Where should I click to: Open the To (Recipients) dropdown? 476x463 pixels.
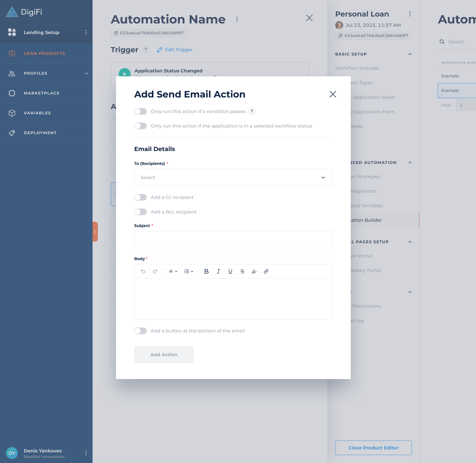pyautogui.click(x=233, y=177)
